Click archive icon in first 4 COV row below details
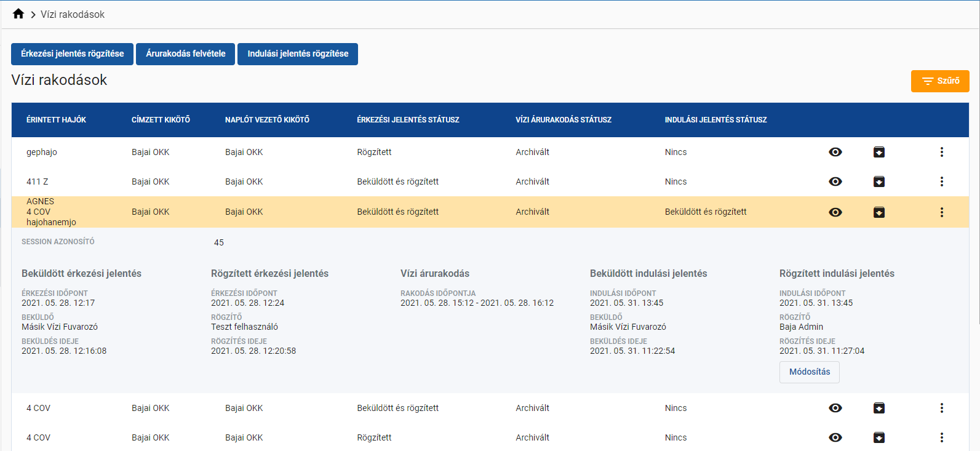Screen dimensions: 980x451 879,408
